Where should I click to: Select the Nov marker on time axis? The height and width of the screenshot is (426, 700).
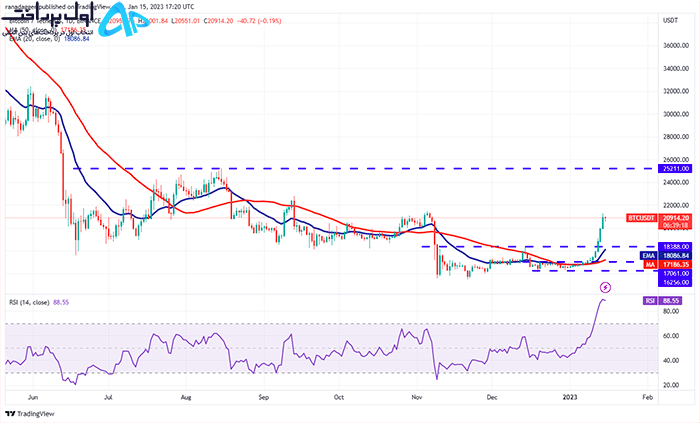coord(417,397)
